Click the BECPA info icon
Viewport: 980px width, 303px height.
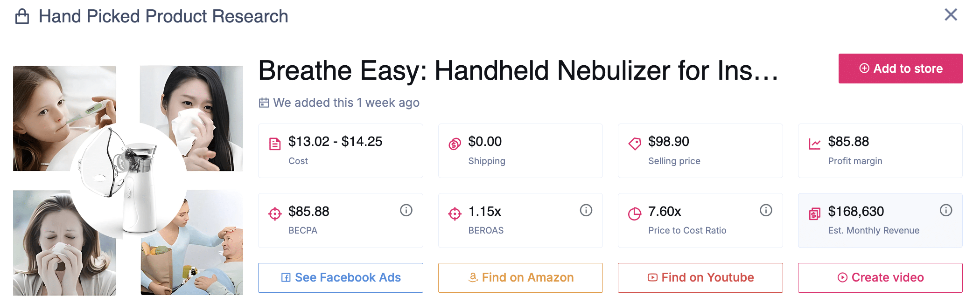click(x=406, y=210)
